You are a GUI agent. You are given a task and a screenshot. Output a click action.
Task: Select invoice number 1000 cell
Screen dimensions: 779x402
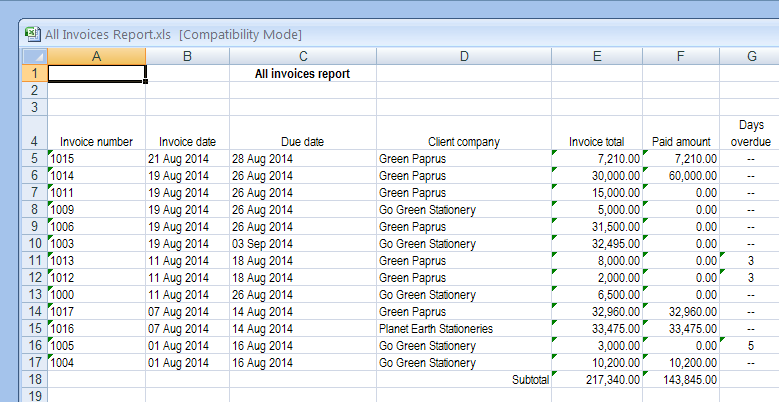click(96, 295)
